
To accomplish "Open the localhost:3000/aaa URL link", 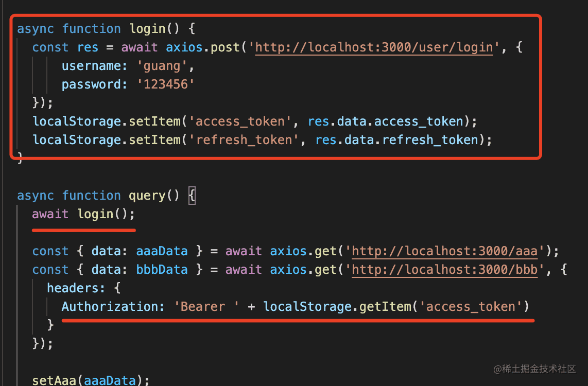I will pos(445,251).
